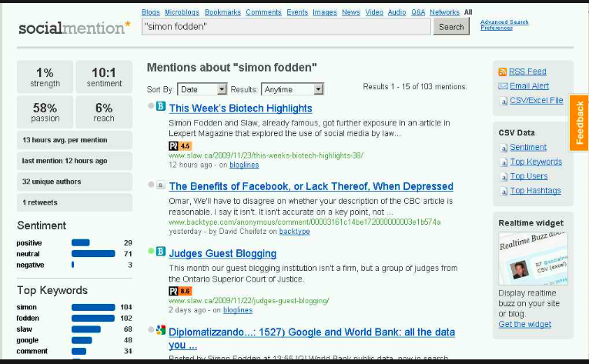Open the Sort By Date dropdown

coord(202,89)
